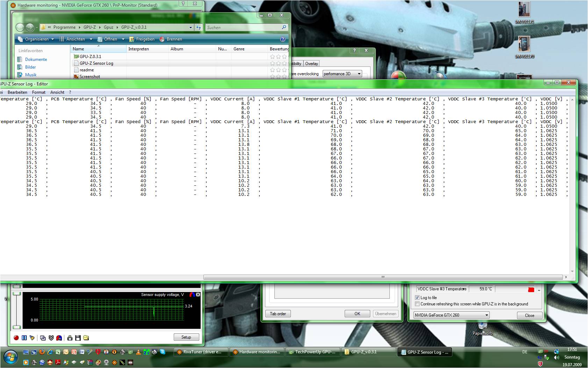Open Firefox from the quick launch bar

(42, 352)
